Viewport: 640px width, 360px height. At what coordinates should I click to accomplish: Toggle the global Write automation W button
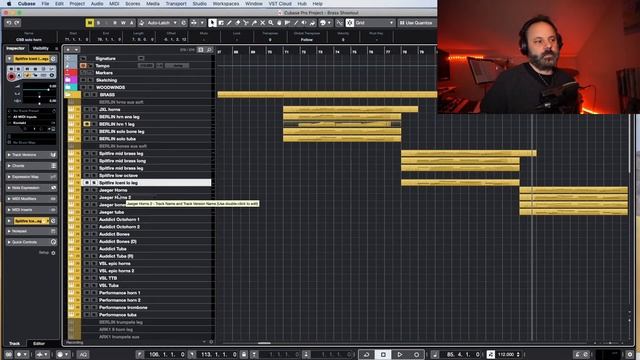coord(123,23)
